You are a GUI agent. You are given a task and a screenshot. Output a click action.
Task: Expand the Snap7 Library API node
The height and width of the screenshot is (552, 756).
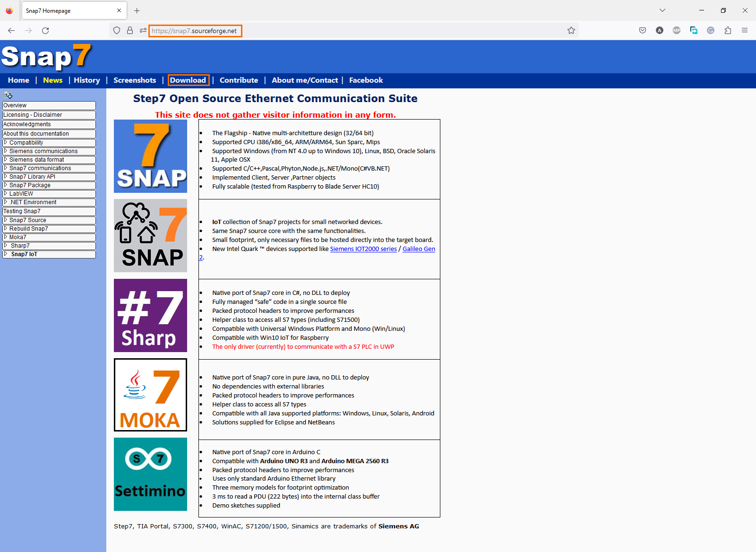point(6,177)
